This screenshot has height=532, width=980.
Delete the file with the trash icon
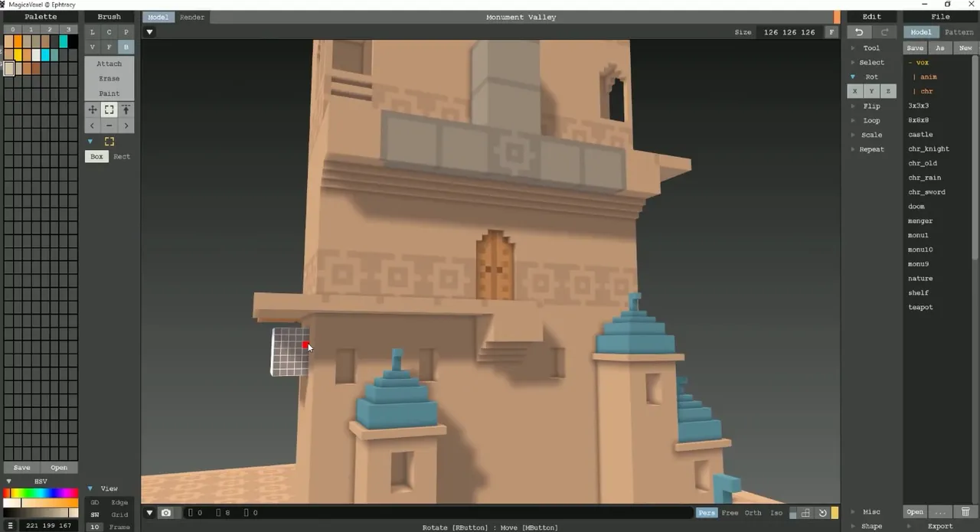coord(965,512)
